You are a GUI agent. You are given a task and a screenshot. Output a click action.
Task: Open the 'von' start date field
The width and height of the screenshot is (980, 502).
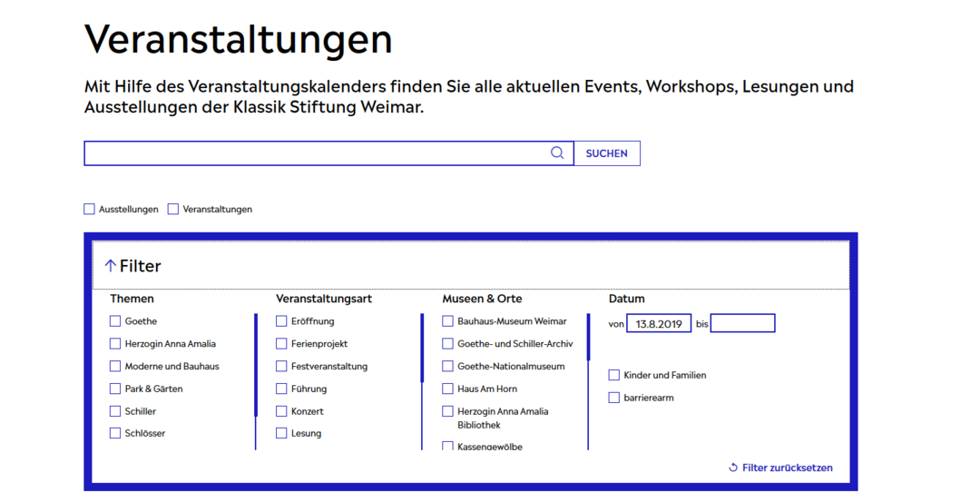[659, 324]
